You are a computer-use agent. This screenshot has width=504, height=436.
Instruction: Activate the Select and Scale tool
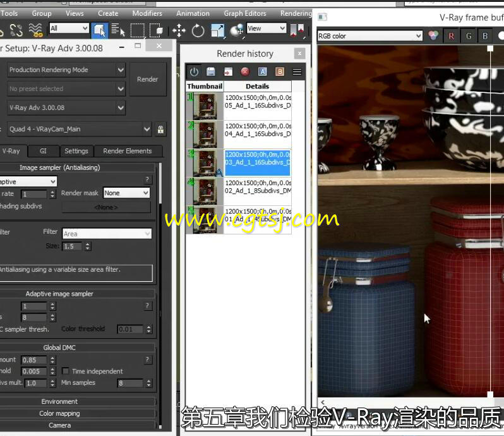pyautogui.click(x=218, y=31)
